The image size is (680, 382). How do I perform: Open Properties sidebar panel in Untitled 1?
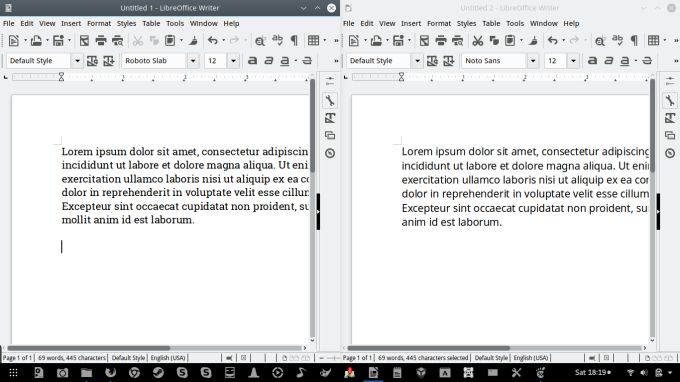pyautogui.click(x=330, y=101)
